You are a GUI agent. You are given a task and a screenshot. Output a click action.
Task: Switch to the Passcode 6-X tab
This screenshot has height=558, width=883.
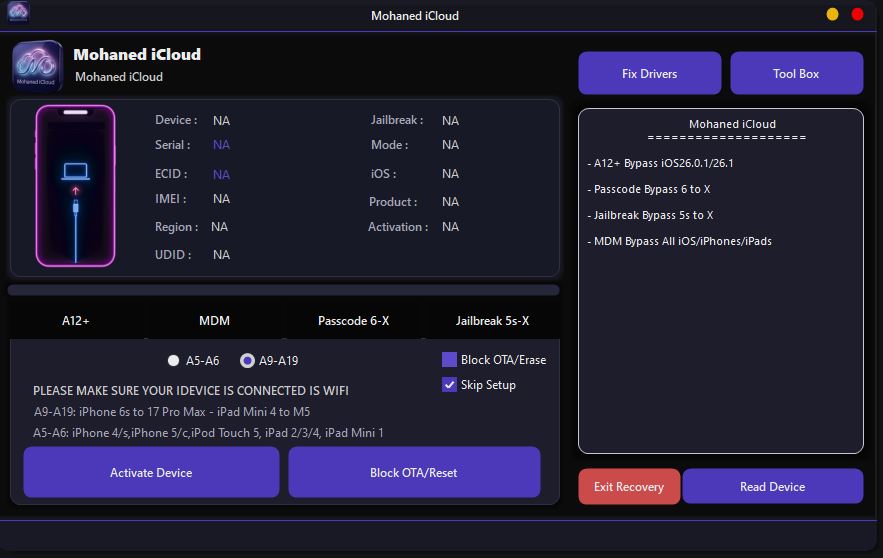click(354, 320)
